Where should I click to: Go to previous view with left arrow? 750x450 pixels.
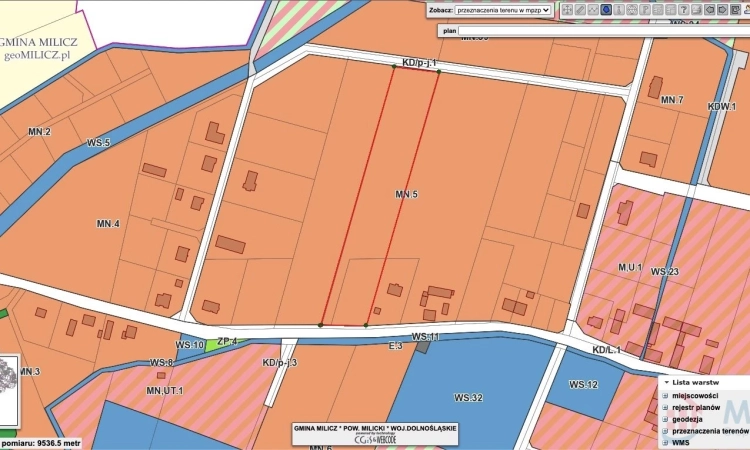coord(709,10)
